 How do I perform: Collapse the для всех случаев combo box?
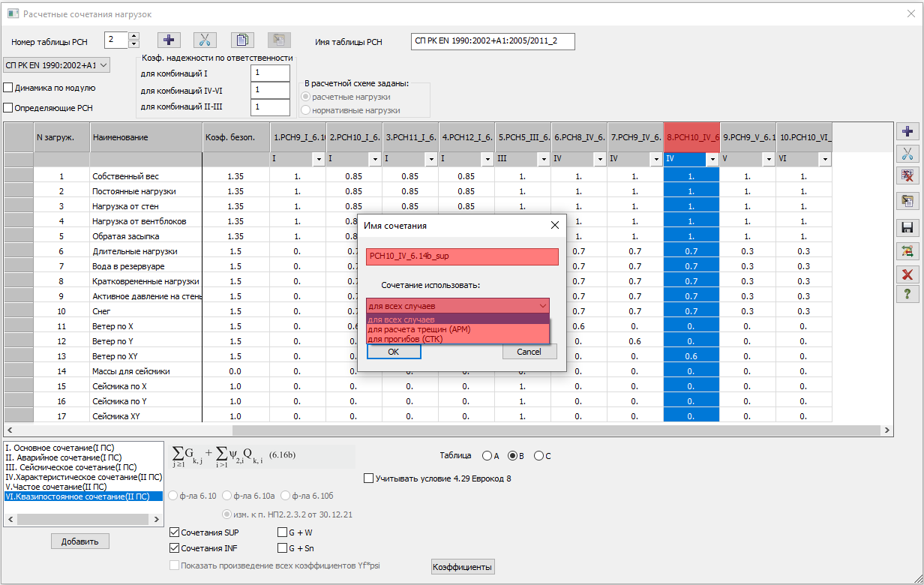point(542,306)
